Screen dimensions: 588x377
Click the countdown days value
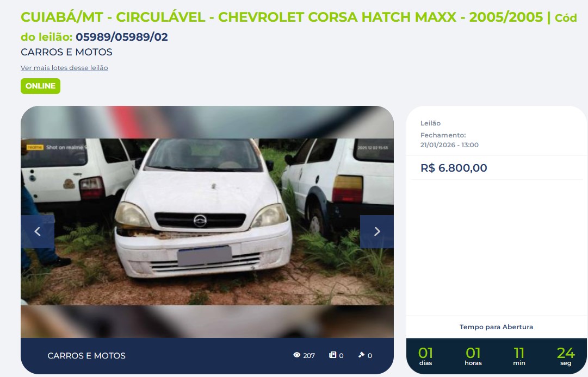pyautogui.click(x=425, y=353)
